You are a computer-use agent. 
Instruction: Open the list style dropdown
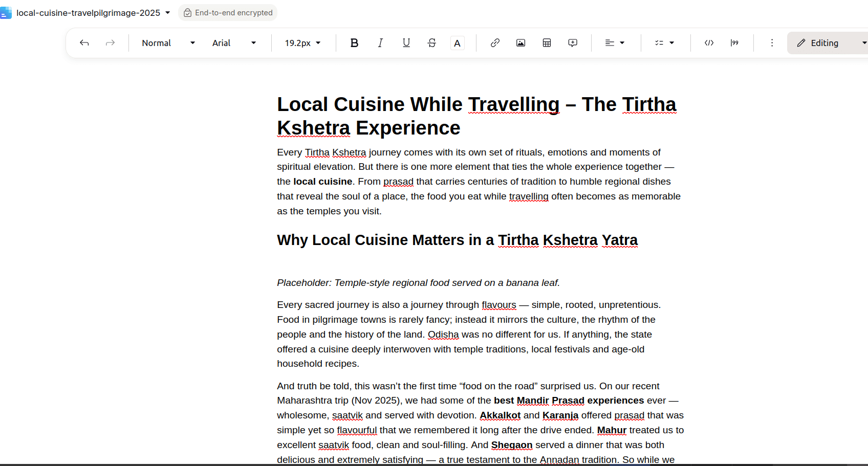(x=664, y=43)
